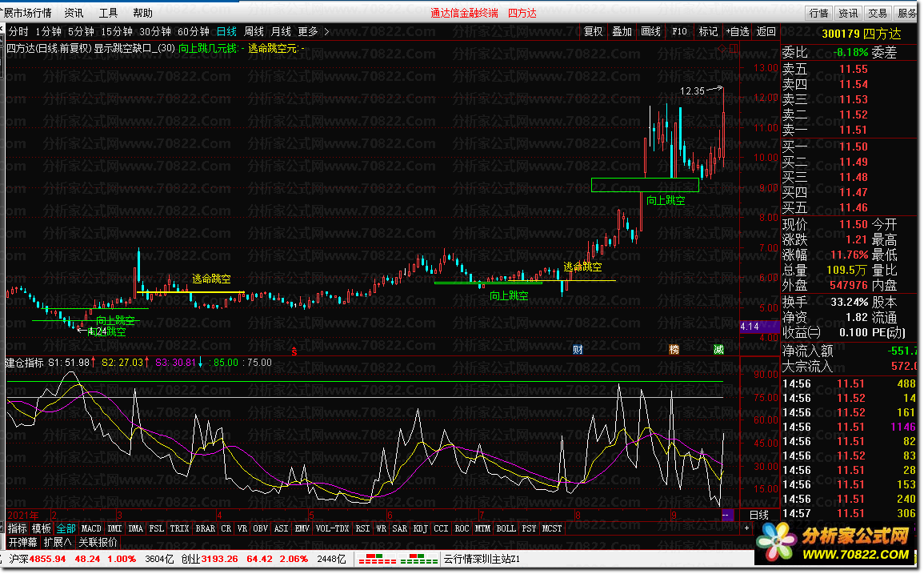Select the DMA indicator tab
Image resolution: width=924 pixels, height=574 pixels.
tap(135, 528)
